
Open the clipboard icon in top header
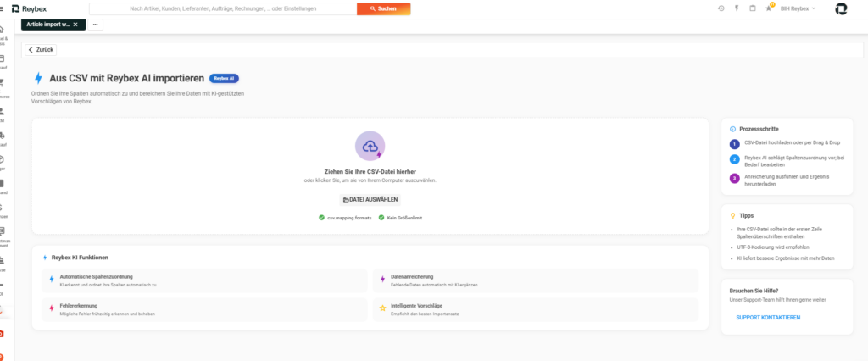point(753,8)
